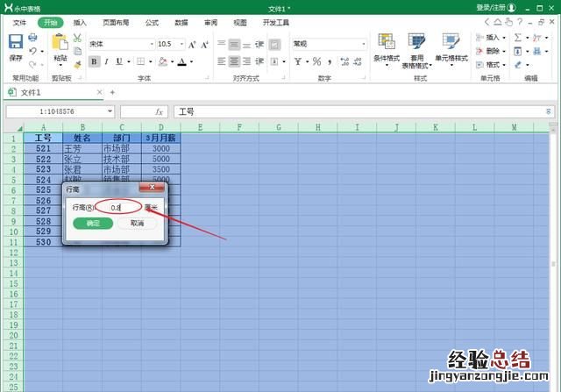Click the Paste (粘贴) clipboard icon
The image size is (561, 392).
(60, 43)
